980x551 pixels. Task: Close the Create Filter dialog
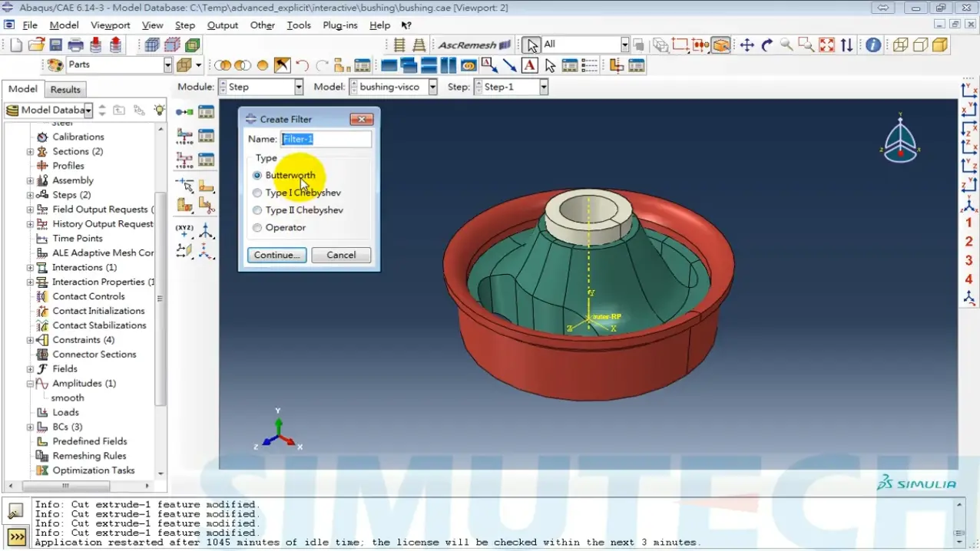pos(361,119)
